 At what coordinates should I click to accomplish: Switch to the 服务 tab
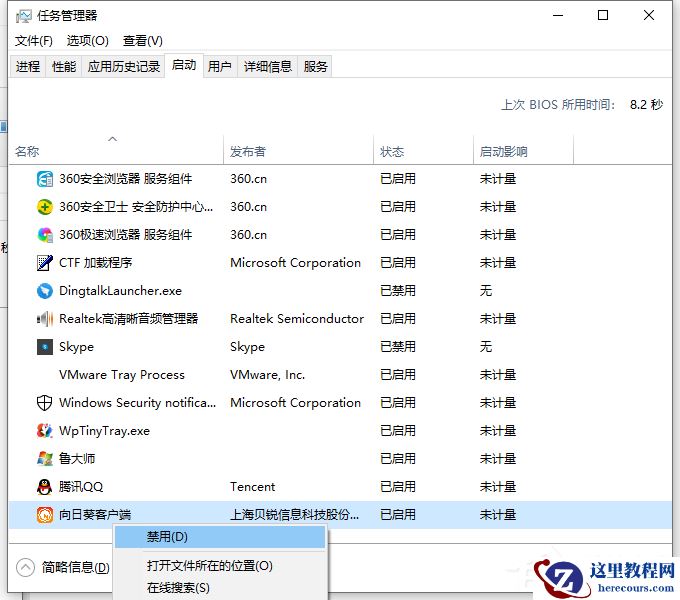315,66
